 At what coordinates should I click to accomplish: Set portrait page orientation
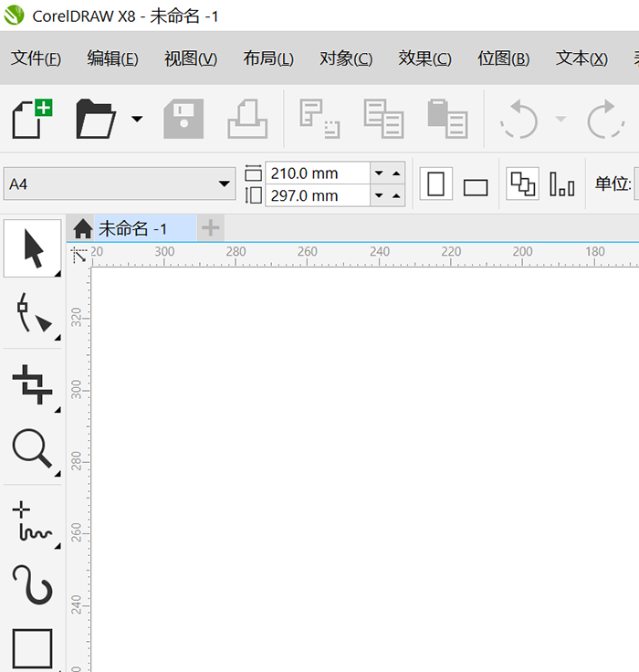[x=435, y=184]
